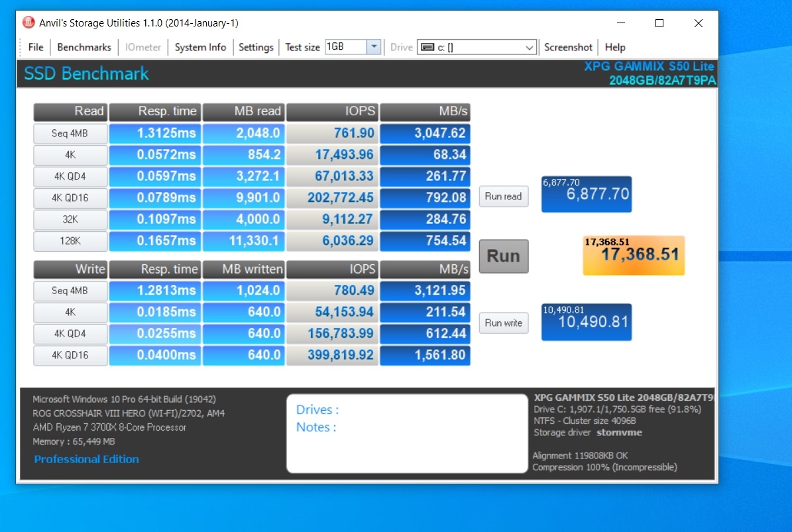Click the 261.77 MB/s cell
792x532 pixels.
coord(425,177)
